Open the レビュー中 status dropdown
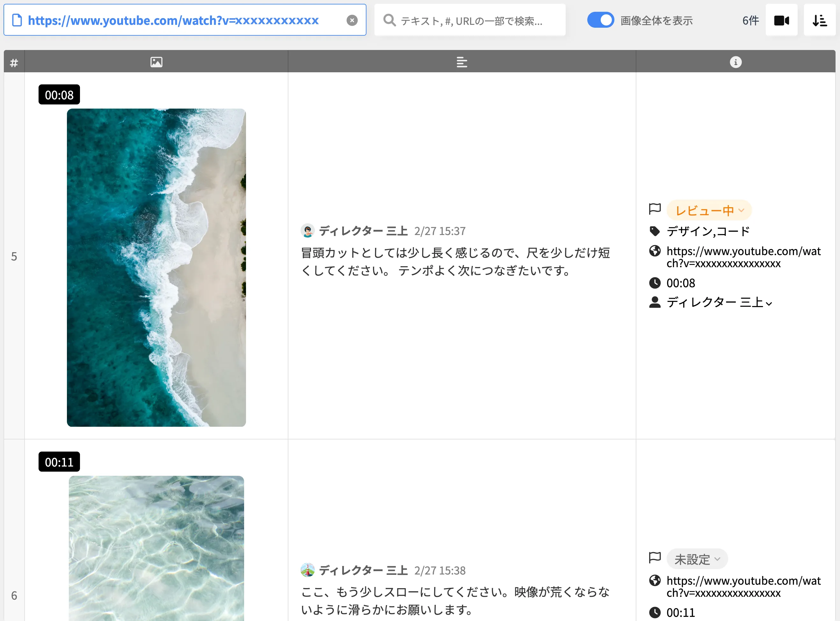 click(x=709, y=210)
